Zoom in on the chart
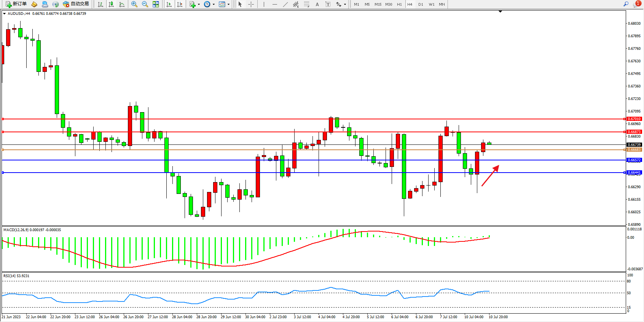Screen dimensions: 644x322 (x=134, y=4)
